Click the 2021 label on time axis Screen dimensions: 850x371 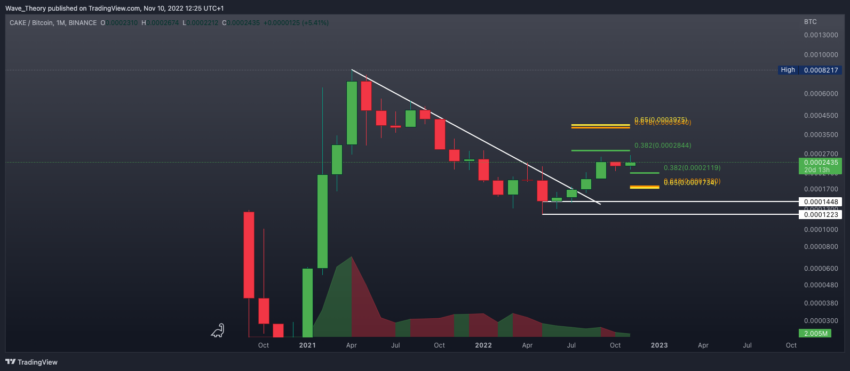[x=307, y=345]
